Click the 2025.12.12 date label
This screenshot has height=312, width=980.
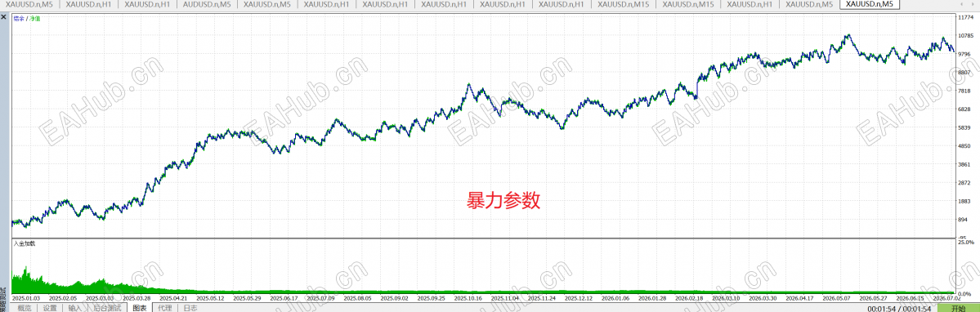point(578,298)
